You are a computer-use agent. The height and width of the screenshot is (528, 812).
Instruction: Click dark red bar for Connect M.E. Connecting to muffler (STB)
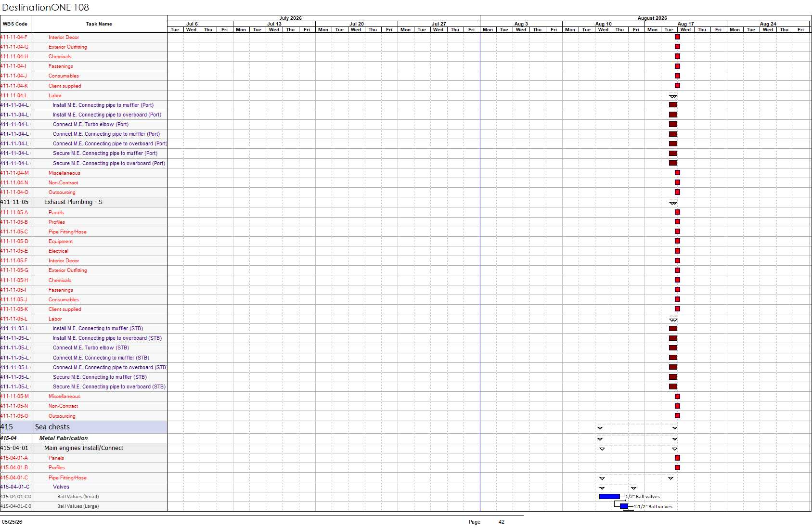(x=673, y=358)
